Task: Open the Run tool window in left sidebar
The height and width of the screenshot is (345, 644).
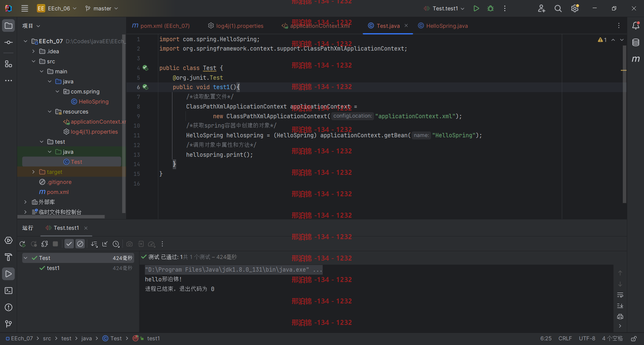Action: pyautogui.click(x=8, y=274)
